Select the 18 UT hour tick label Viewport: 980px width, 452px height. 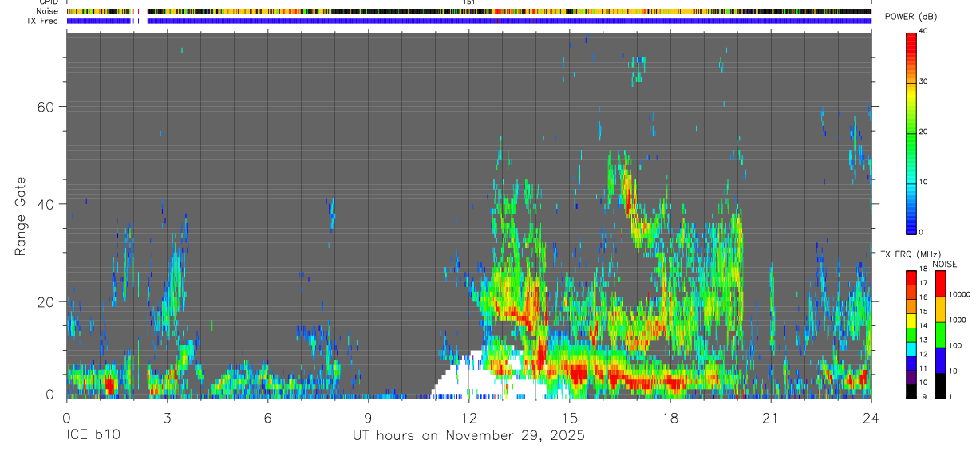pyautogui.click(x=670, y=418)
